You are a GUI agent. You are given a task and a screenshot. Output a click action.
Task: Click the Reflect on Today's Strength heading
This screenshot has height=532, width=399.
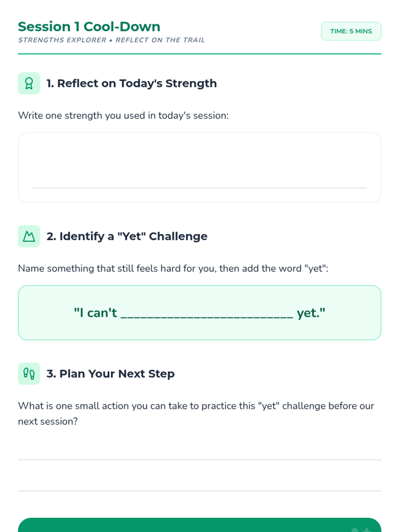(x=131, y=83)
